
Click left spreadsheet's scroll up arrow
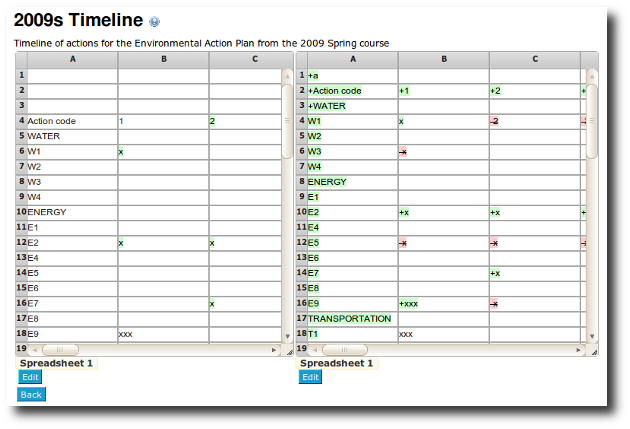[287, 76]
